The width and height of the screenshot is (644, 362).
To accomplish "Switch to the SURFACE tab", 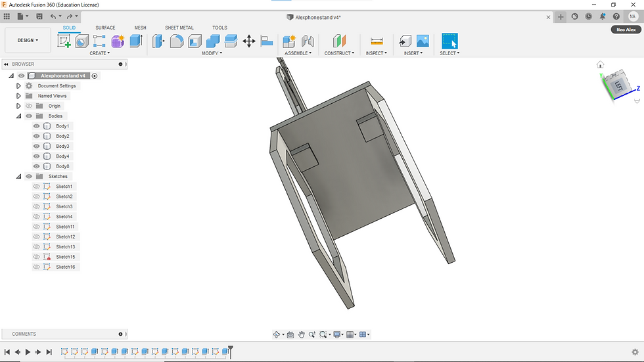I will coord(105,28).
